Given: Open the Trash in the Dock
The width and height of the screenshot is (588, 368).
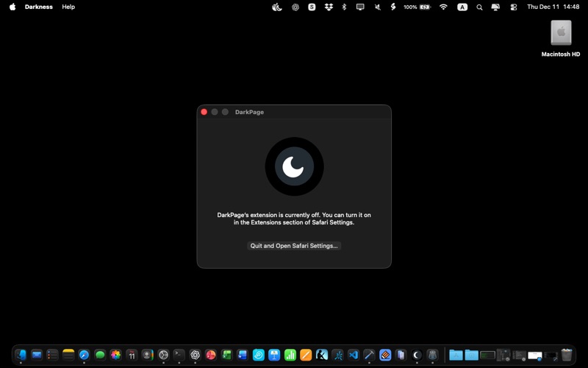Looking at the screenshot, I should tap(567, 355).
